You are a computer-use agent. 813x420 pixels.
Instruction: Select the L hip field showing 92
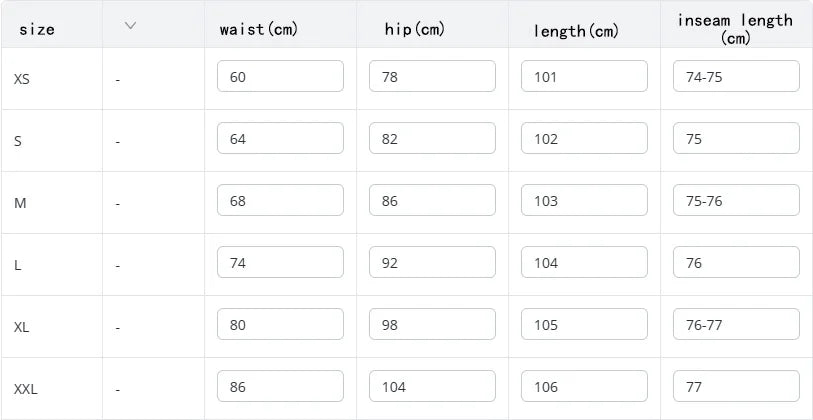[x=432, y=263]
